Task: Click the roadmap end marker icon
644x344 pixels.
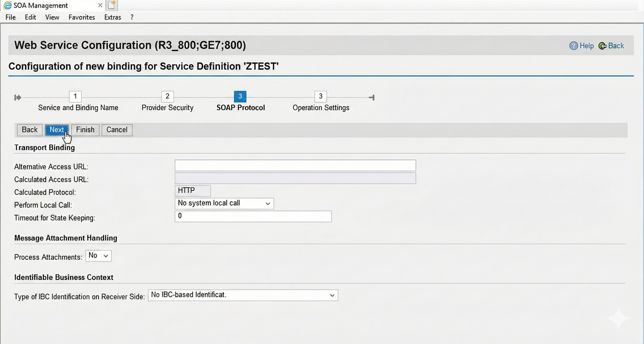Action: [372, 97]
